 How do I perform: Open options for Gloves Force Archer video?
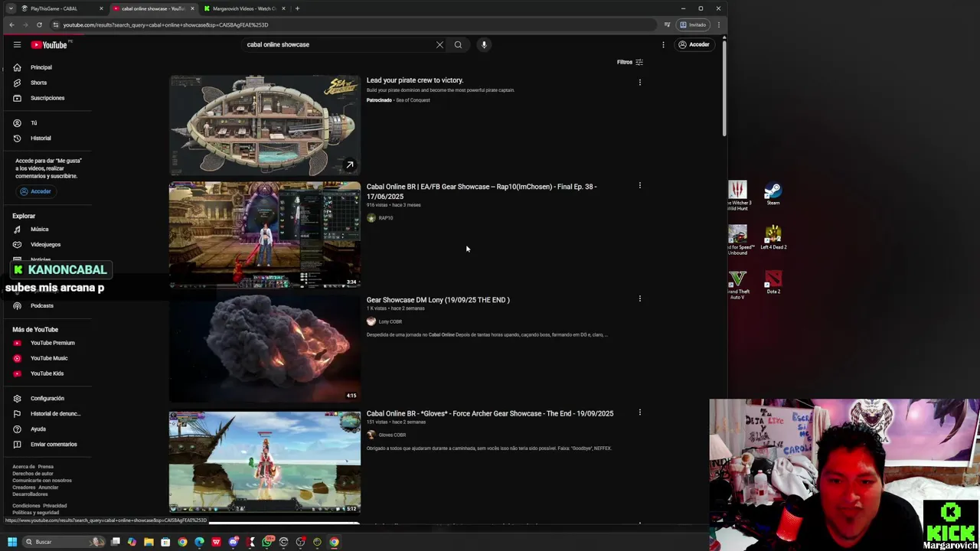click(x=640, y=412)
